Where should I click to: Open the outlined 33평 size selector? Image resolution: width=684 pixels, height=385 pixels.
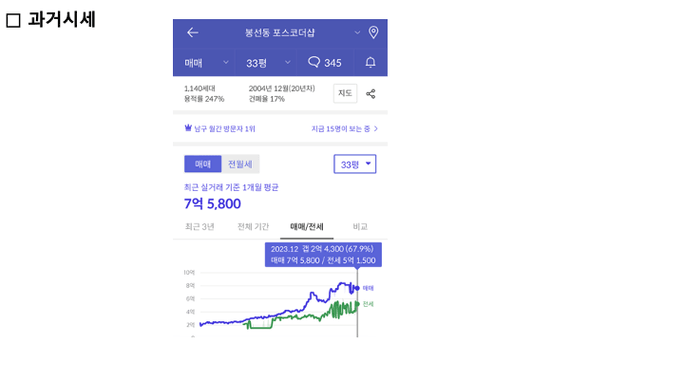(355, 164)
